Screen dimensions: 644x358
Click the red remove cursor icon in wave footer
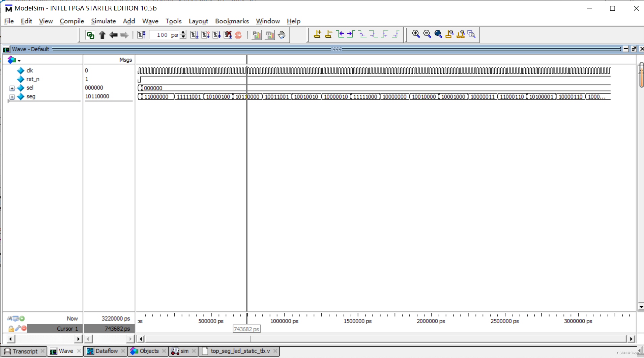24,328
